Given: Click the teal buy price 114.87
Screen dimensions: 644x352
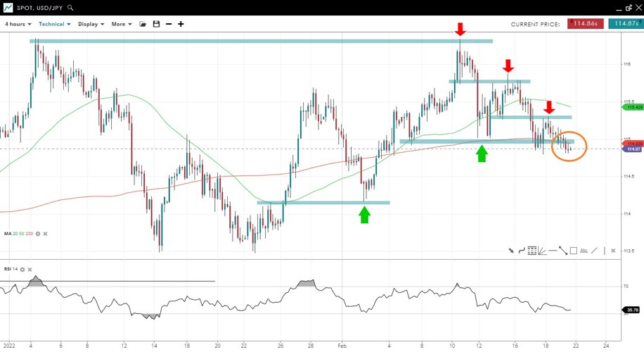Looking at the screenshot, I should (624, 24).
